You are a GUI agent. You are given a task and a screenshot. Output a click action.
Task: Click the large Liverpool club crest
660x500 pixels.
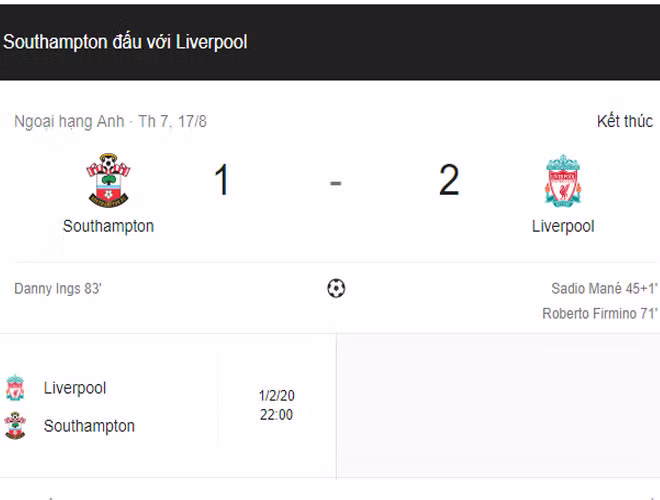pos(563,181)
